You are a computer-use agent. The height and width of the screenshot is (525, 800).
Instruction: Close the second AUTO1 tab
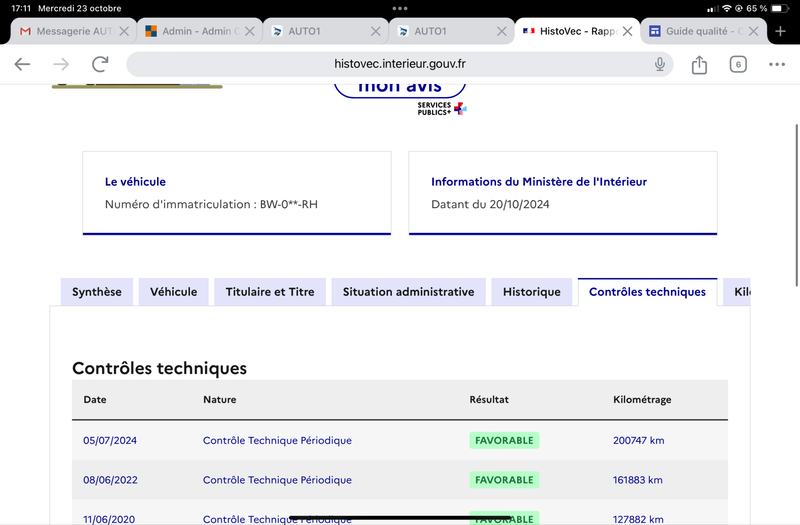coord(502,31)
